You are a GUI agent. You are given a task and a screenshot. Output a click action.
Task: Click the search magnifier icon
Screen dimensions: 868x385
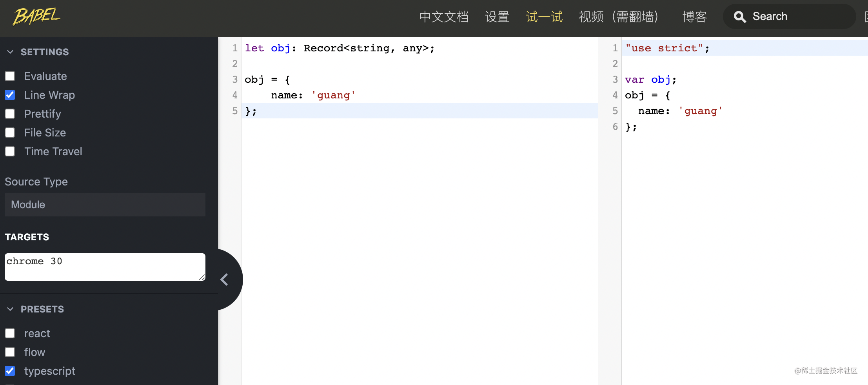pyautogui.click(x=739, y=17)
